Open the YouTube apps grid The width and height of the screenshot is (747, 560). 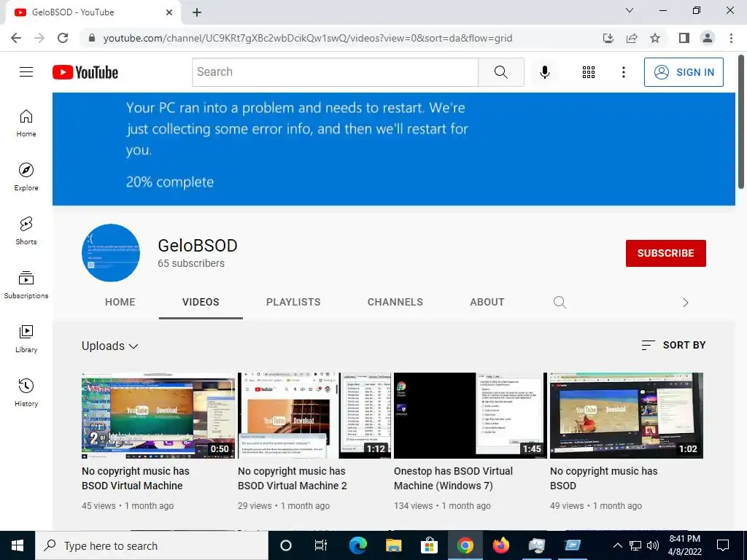(589, 72)
